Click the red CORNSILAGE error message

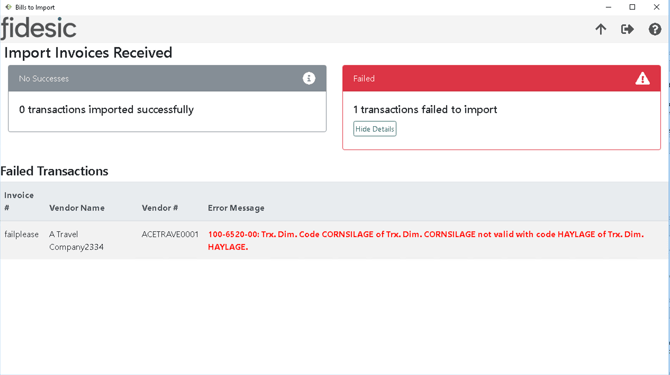pyautogui.click(x=426, y=240)
